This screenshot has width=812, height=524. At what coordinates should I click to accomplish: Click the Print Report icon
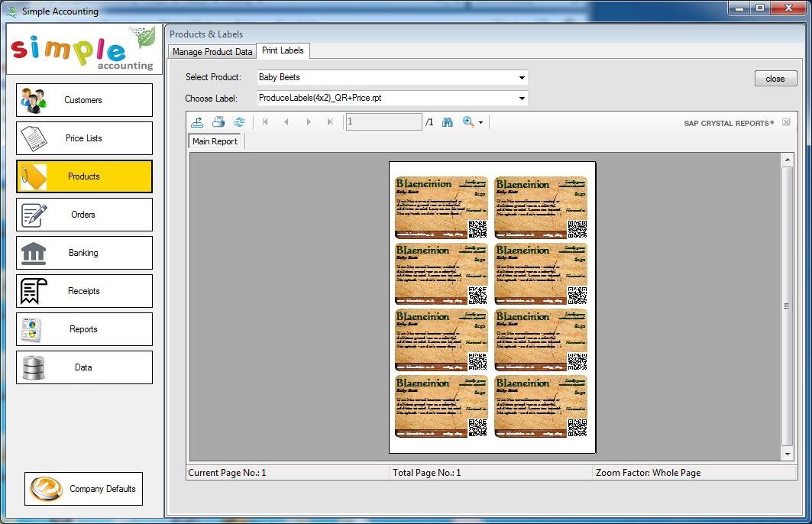click(218, 122)
